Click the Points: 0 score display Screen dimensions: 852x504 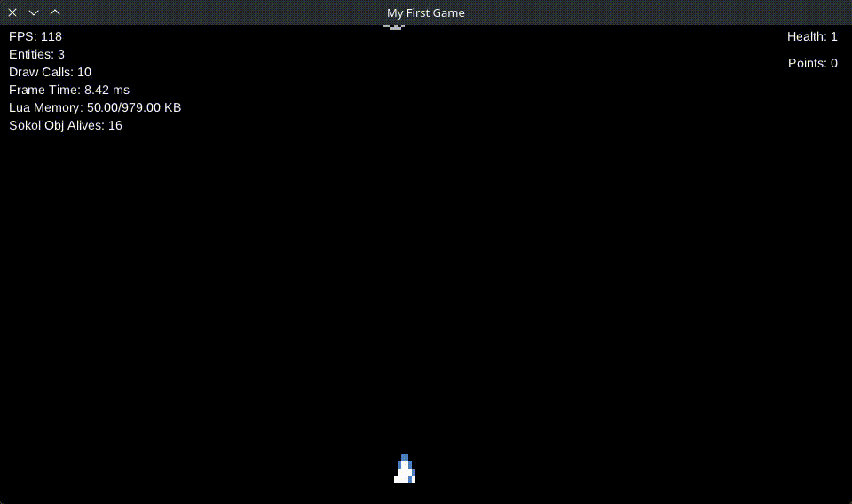tap(812, 63)
